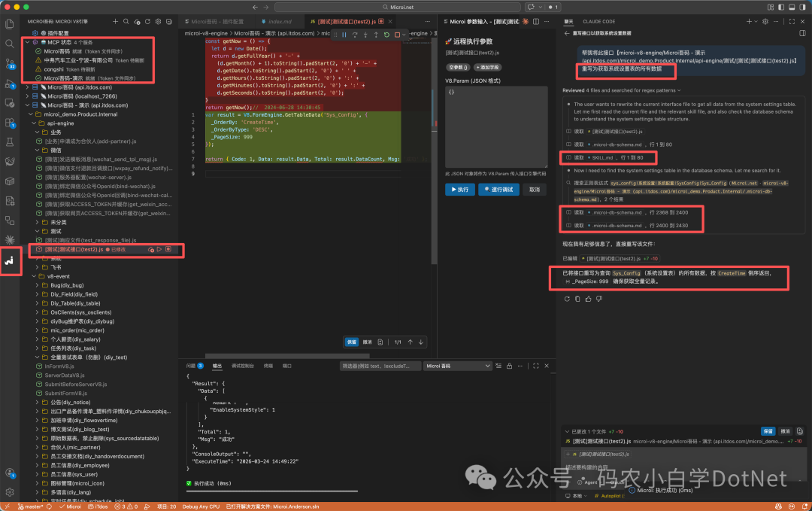This screenshot has width=812, height=511.
Task: Toggle the secondary sidebar layout icon
Action: [x=803, y=8]
